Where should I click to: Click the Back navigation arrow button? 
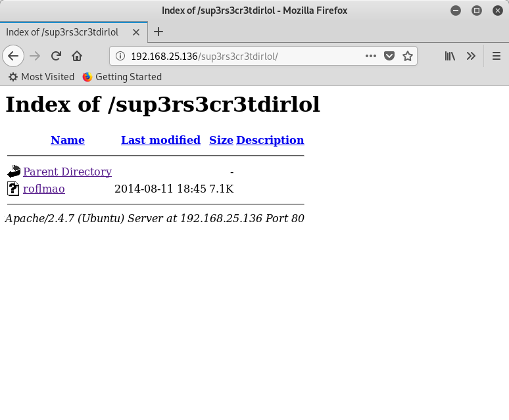(13, 56)
